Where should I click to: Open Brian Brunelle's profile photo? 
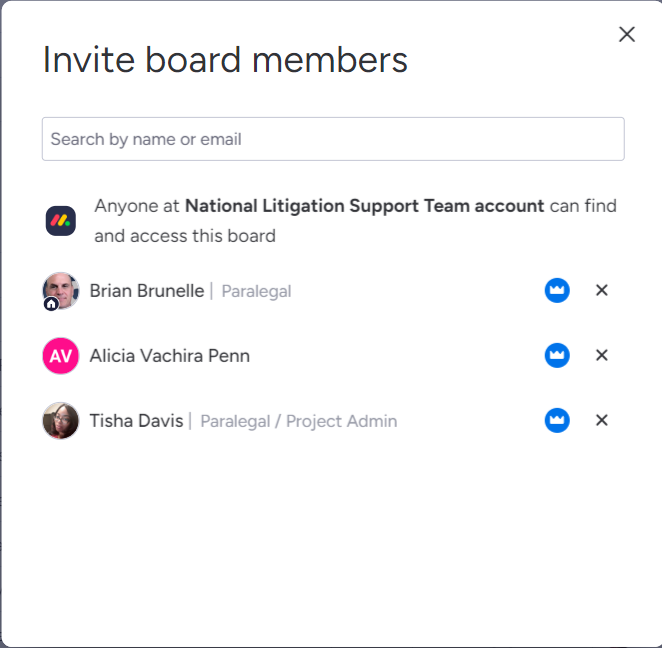[x=61, y=290]
